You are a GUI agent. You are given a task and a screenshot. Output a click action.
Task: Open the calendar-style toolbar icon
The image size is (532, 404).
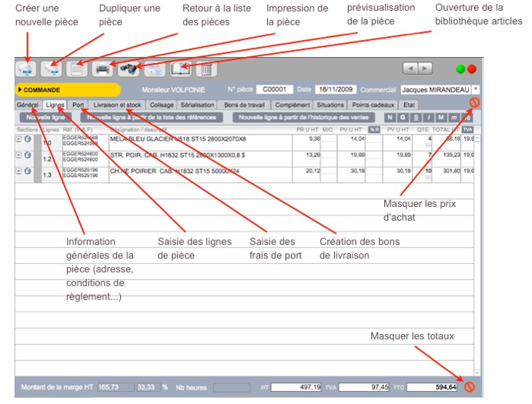click(x=155, y=69)
